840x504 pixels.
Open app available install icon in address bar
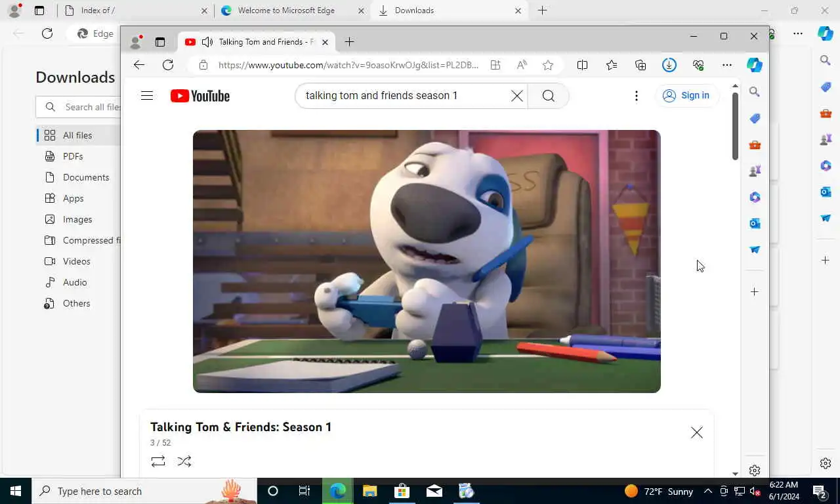(495, 65)
